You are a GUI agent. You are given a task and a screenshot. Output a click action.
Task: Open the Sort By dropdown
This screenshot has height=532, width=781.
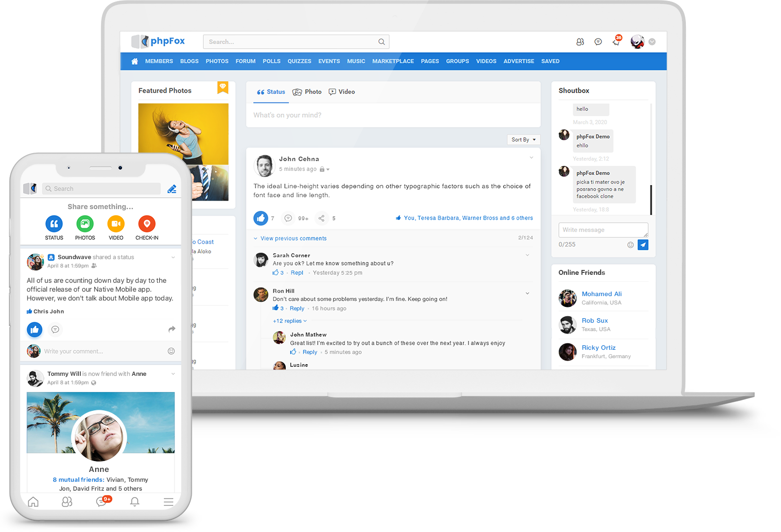(x=523, y=140)
